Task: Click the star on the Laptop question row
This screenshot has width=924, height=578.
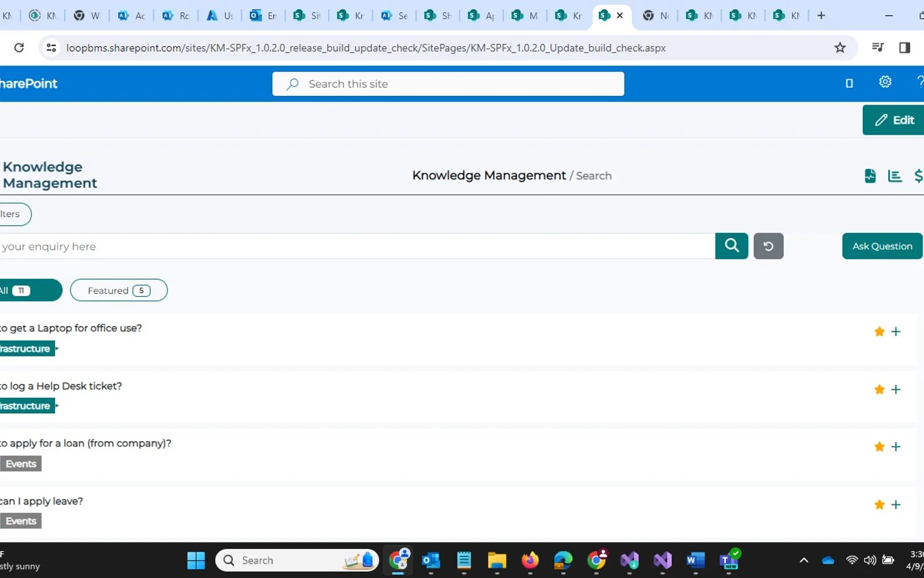Action: (879, 331)
